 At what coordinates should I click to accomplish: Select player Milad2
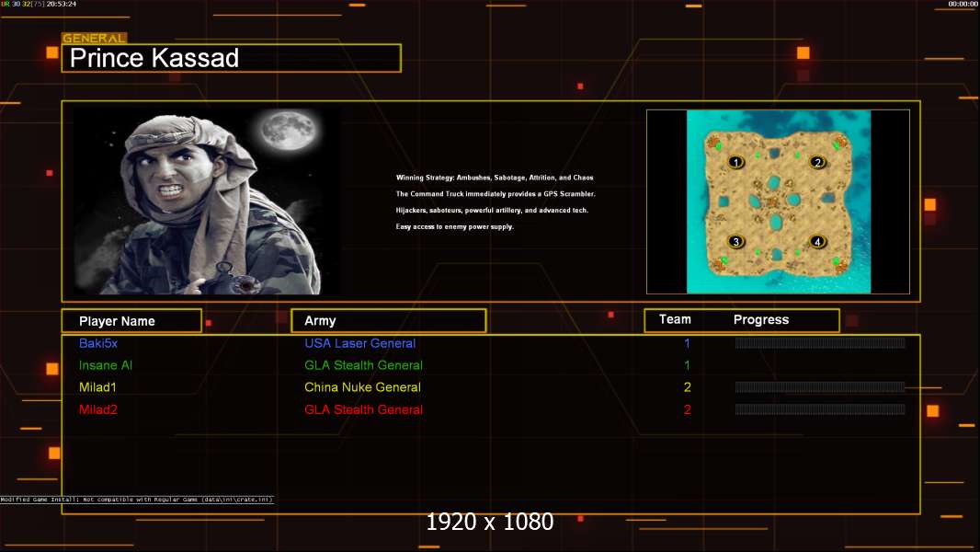98,409
